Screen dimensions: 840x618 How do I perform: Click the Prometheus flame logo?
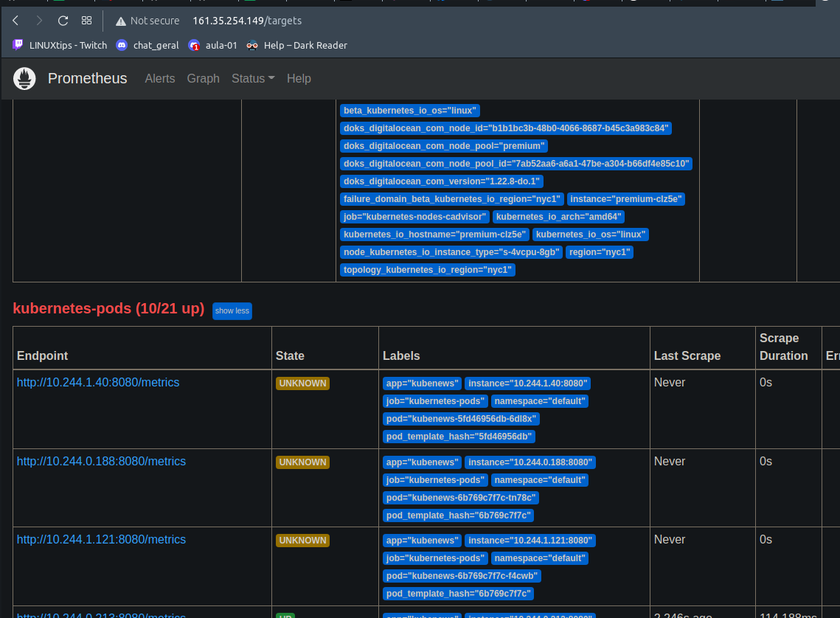24,79
